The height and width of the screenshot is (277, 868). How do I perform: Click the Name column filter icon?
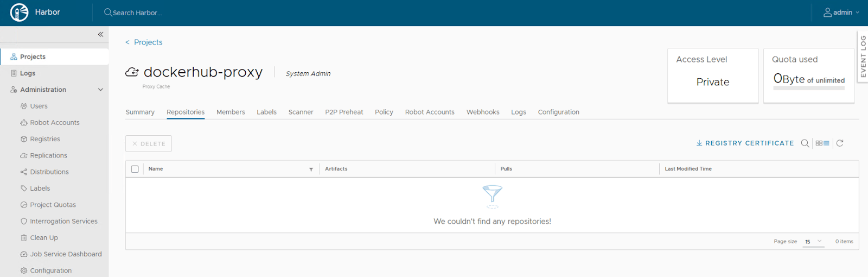pyautogui.click(x=311, y=169)
